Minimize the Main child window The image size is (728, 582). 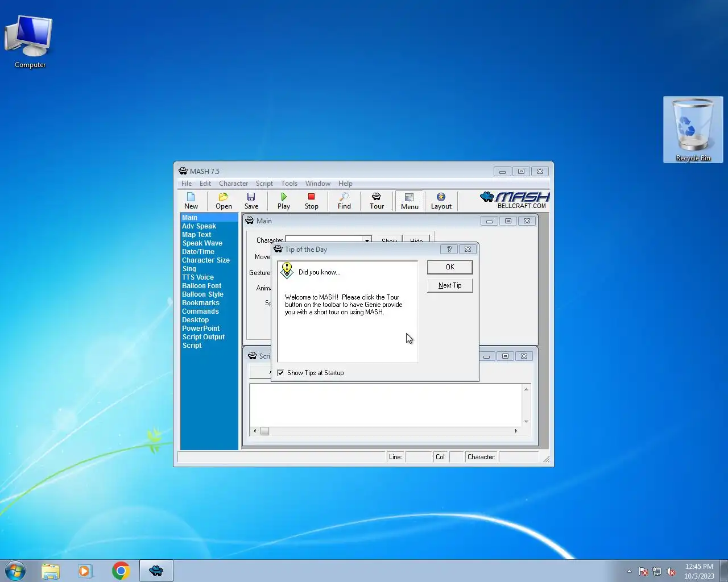[489, 221]
